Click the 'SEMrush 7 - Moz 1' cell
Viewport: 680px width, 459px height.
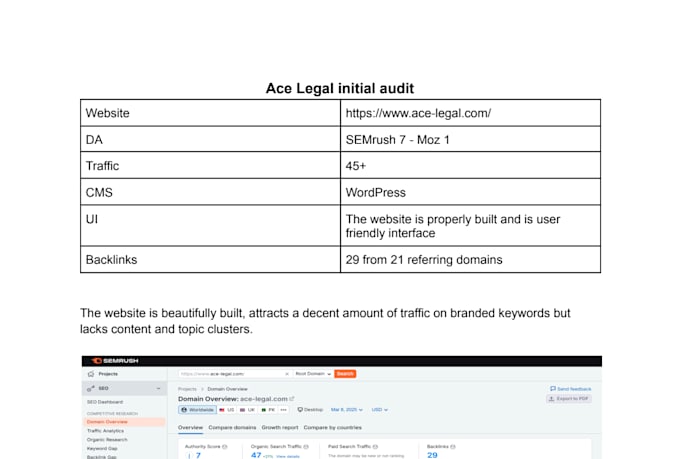(471, 139)
